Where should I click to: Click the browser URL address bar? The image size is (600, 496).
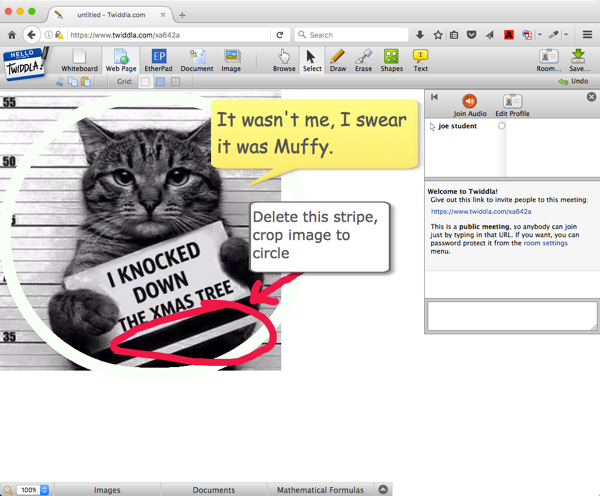click(168, 35)
